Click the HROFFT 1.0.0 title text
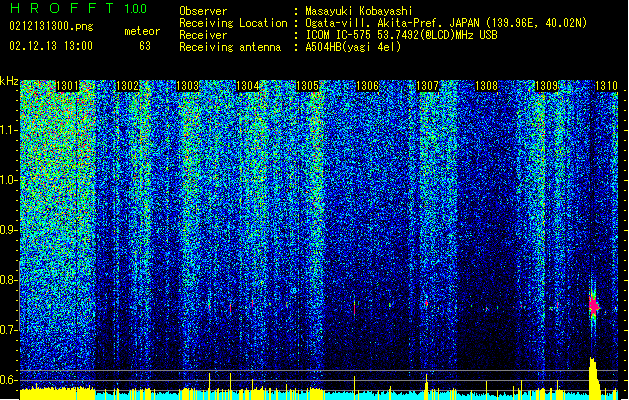The image size is (629, 400). pos(78,8)
